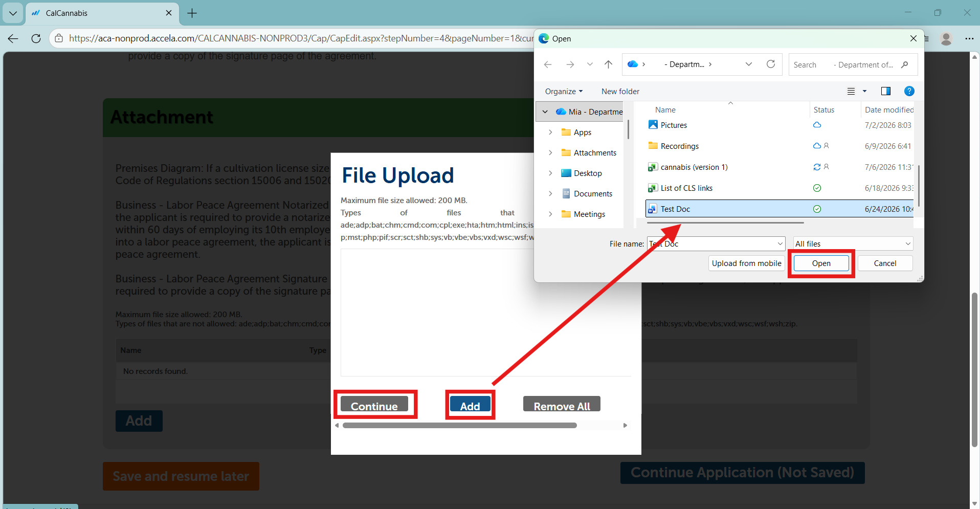Select the List of CLS links file
Image resolution: width=980 pixels, height=509 pixels.
coord(779,188)
